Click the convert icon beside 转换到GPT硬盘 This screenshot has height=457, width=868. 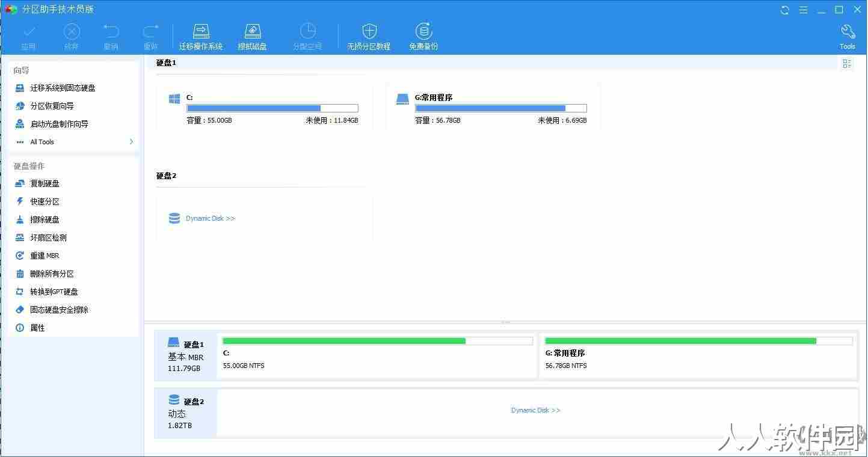[x=20, y=292]
